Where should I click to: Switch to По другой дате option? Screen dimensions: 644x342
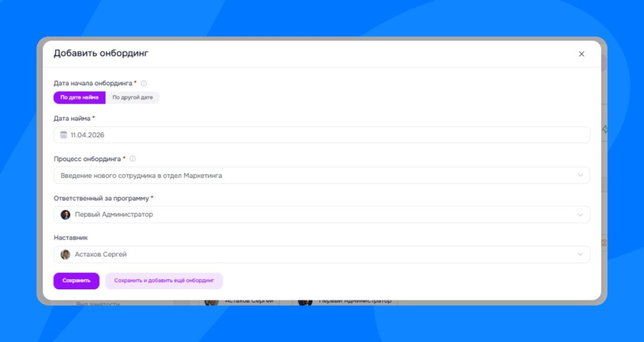[133, 97]
